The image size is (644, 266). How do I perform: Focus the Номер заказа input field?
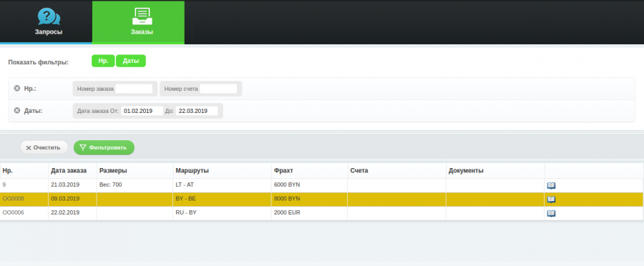pos(134,89)
